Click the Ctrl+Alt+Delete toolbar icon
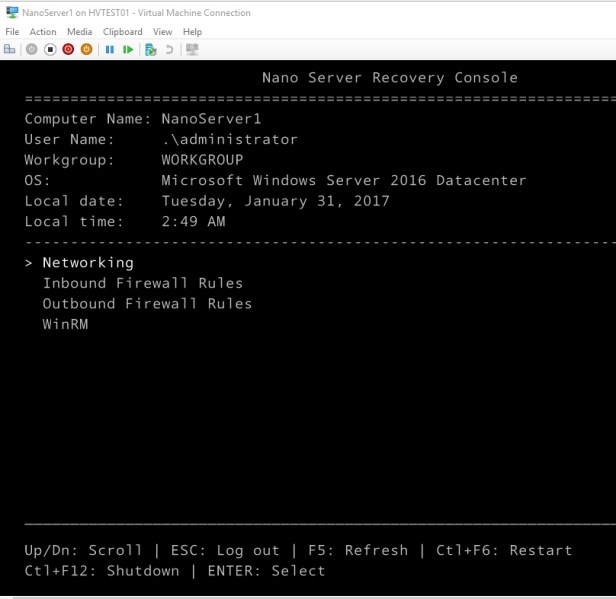 10,49
